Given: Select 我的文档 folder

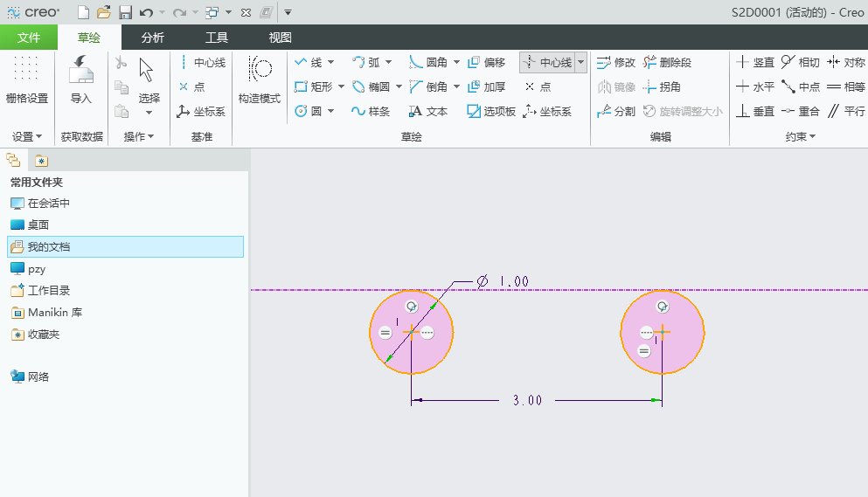Looking at the screenshot, I should click(x=126, y=247).
